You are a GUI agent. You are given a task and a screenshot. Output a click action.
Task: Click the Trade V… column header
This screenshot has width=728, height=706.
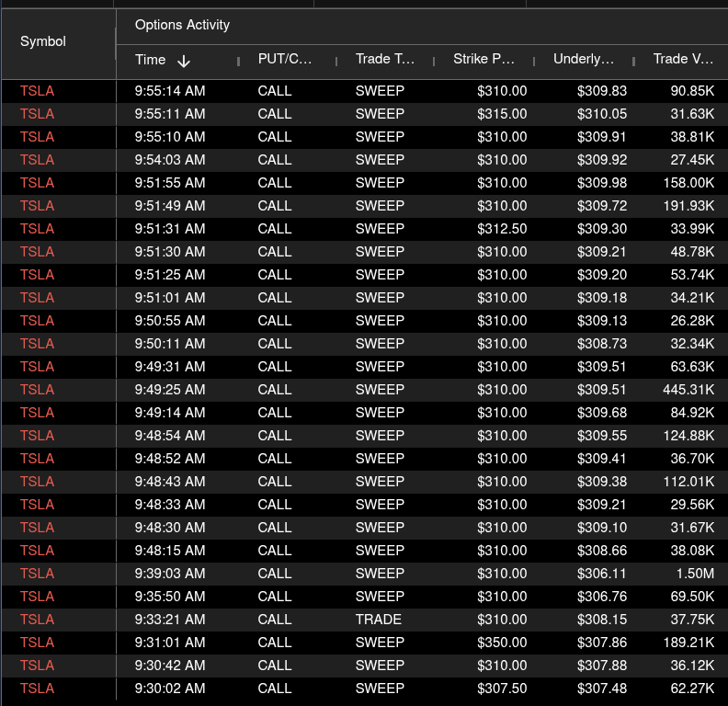[683, 59]
